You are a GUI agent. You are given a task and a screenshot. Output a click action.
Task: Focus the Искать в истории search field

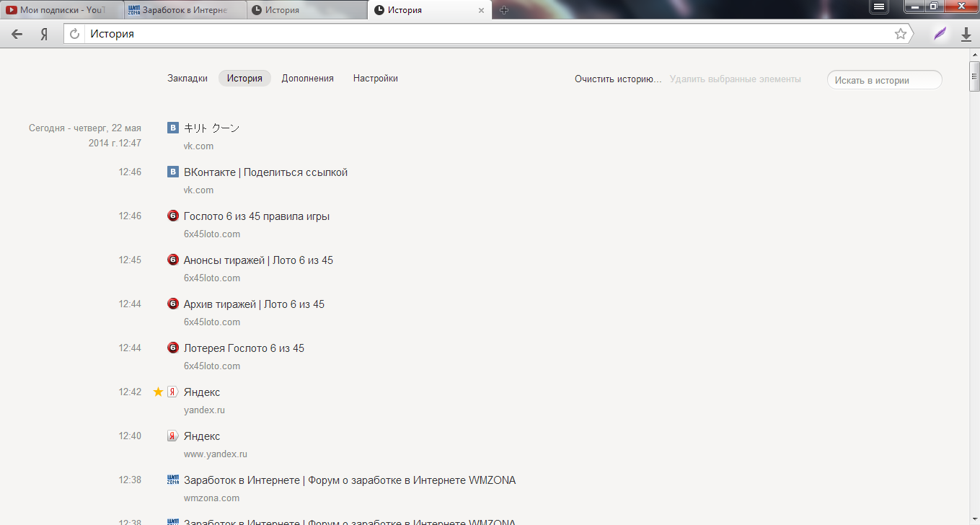click(885, 80)
